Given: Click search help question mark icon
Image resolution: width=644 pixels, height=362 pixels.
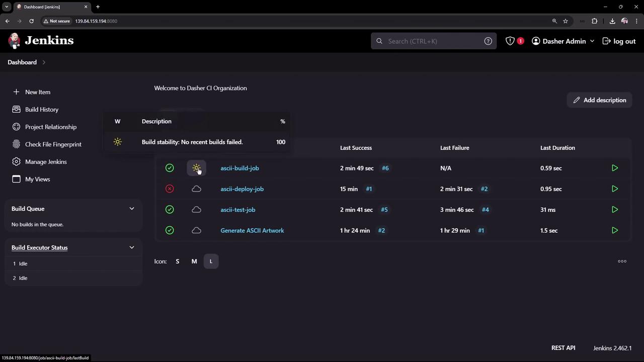Looking at the screenshot, I should click(488, 41).
